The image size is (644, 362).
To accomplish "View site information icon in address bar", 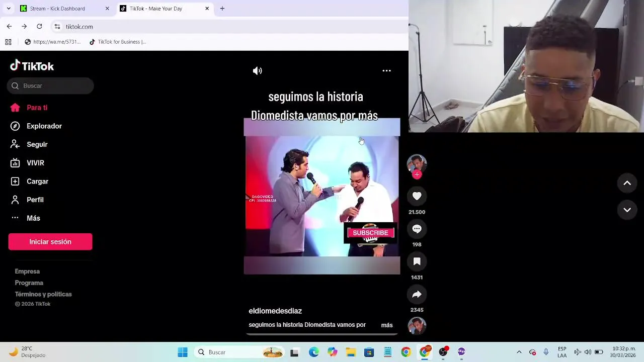I will coord(57,27).
